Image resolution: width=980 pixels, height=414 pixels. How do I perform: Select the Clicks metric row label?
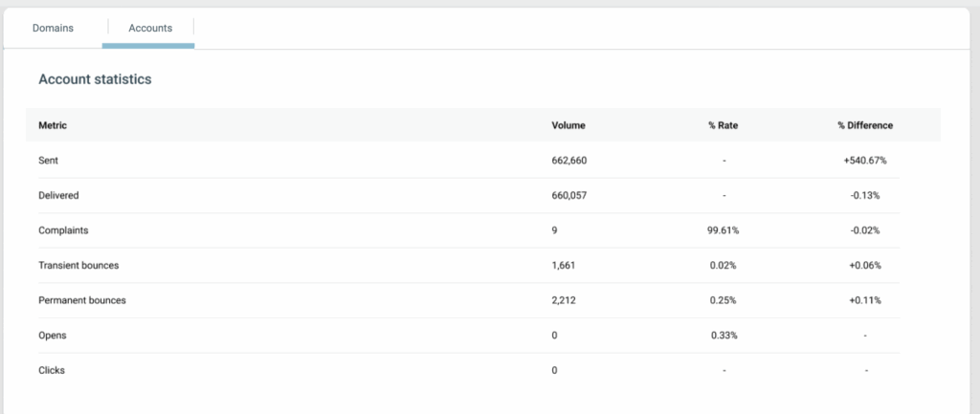52,370
